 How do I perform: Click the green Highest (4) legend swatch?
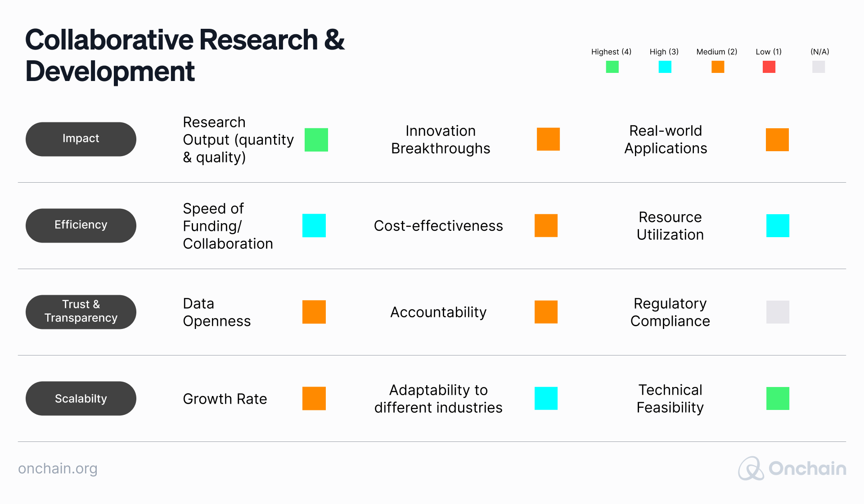pos(612,67)
